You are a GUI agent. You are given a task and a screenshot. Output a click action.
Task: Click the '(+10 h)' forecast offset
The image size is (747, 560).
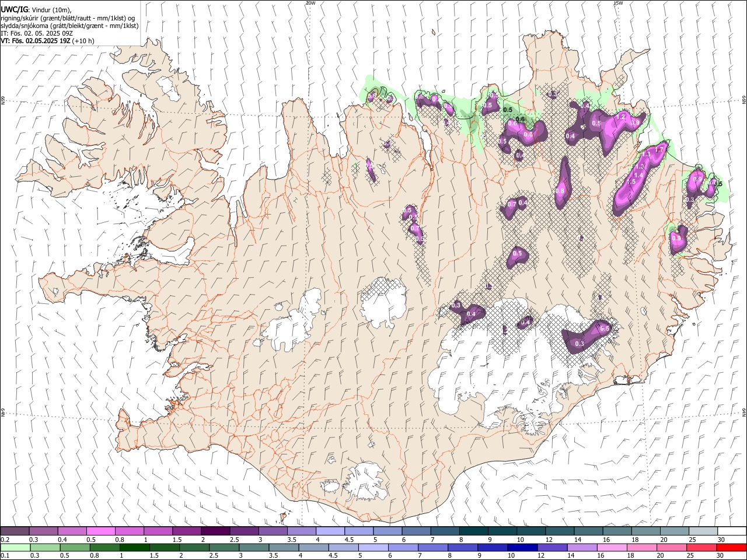[83, 41]
